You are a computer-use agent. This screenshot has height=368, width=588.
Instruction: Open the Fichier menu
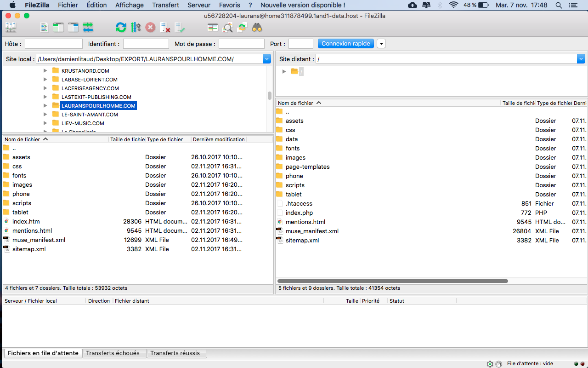pos(68,5)
